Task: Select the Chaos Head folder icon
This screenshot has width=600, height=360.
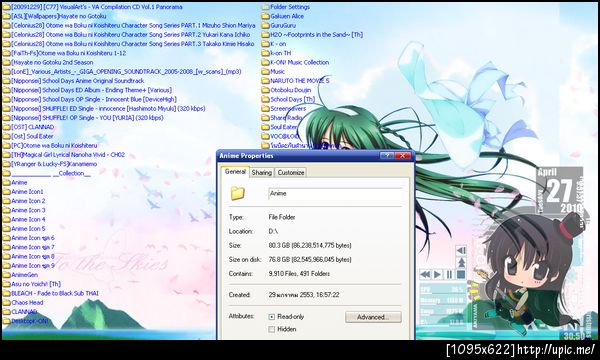Action: click(7, 303)
